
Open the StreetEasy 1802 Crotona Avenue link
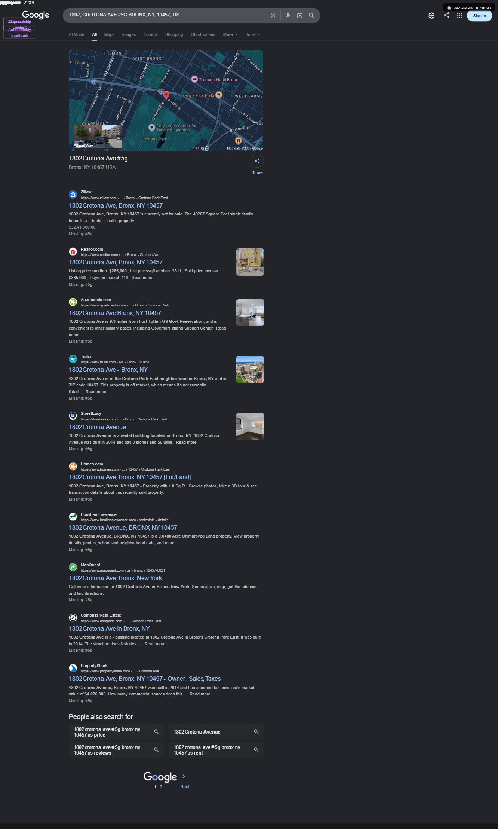click(x=97, y=427)
